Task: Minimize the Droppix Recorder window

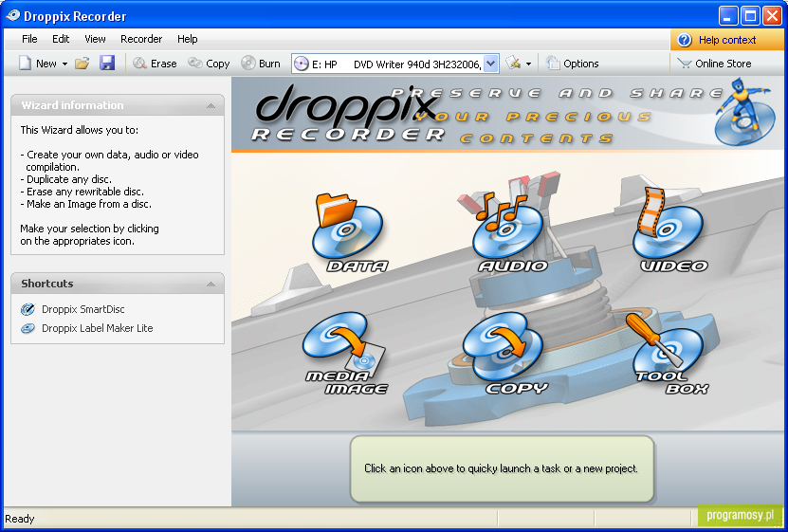Action: coord(727,16)
